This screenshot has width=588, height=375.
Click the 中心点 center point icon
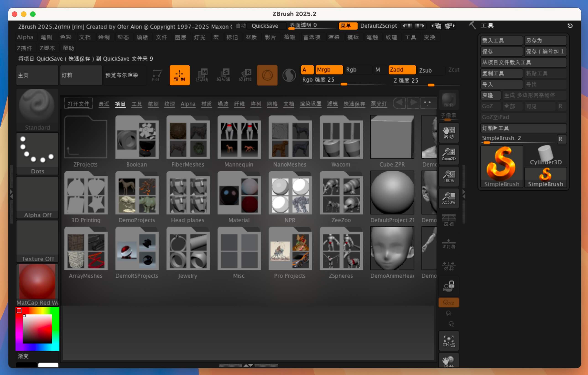pyautogui.click(x=449, y=341)
